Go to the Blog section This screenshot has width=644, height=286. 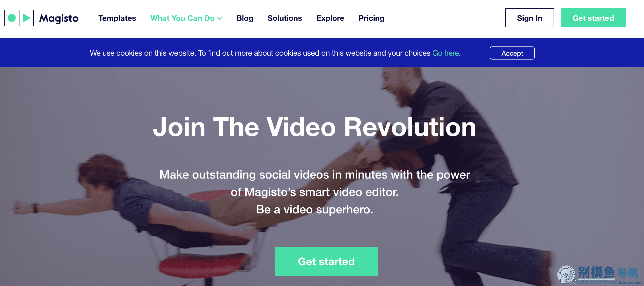[x=245, y=18]
